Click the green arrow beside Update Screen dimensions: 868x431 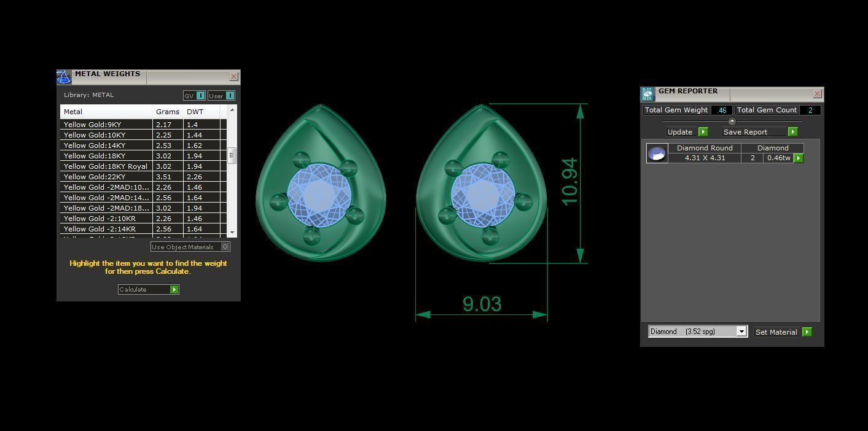pos(703,131)
